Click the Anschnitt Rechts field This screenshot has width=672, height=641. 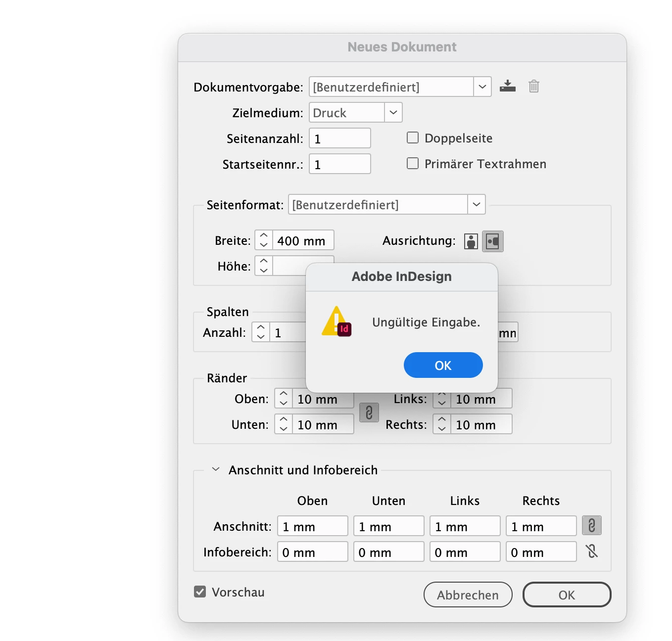541,526
